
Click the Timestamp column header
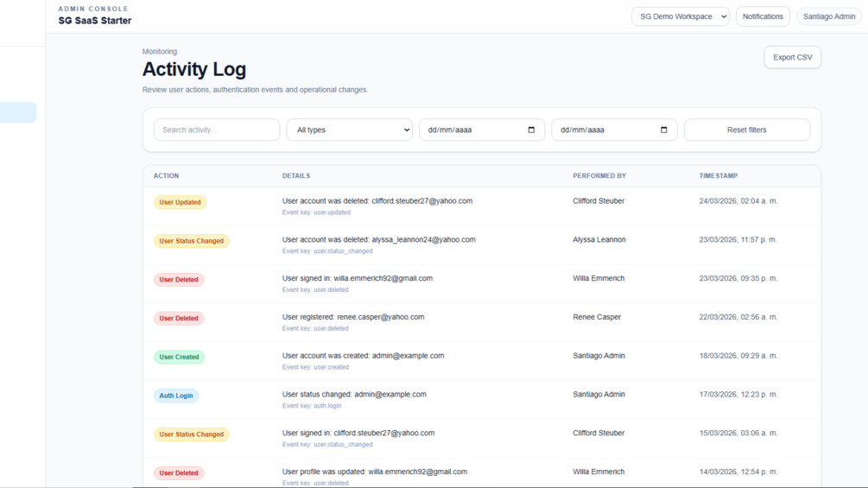coord(718,176)
